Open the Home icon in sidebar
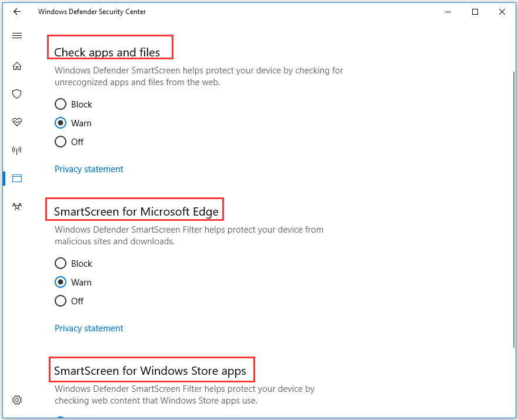The image size is (518, 420). coord(17,66)
